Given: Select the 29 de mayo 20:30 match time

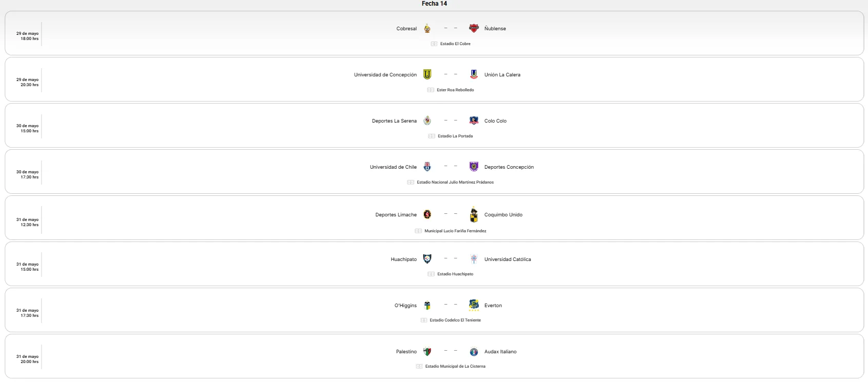Looking at the screenshot, I should coord(28,82).
